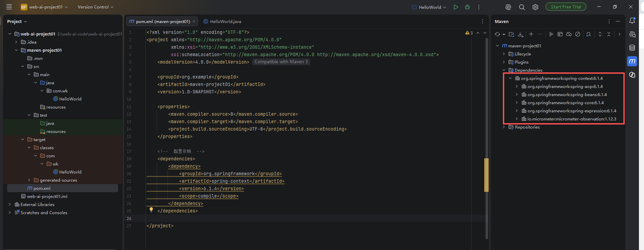The height and width of the screenshot is (250, 644).
Task: Go to next highlighted problem arrow
Action: point(485,33)
